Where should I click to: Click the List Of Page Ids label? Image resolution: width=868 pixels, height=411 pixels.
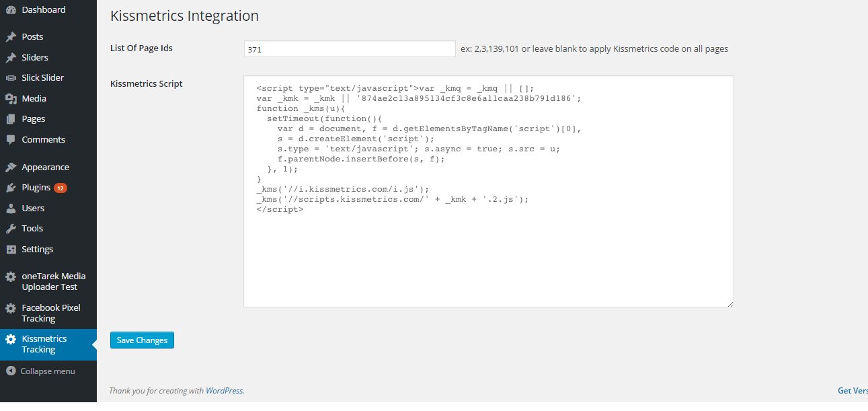point(141,48)
